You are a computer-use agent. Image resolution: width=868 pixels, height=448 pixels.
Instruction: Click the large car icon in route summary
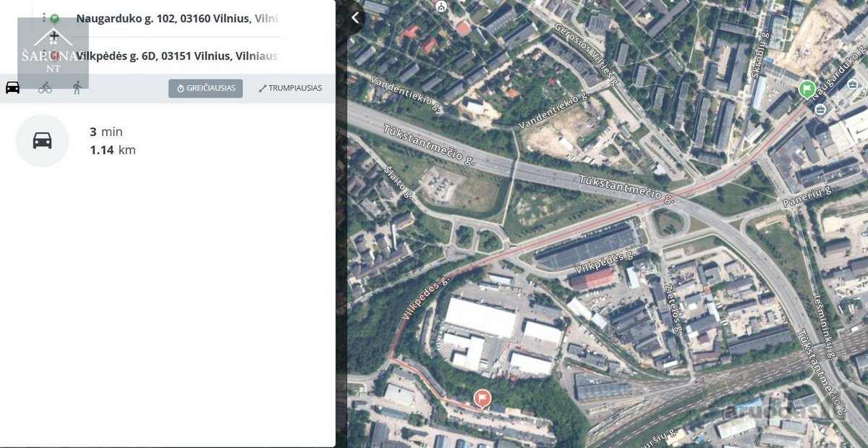[x=42, y=140]
